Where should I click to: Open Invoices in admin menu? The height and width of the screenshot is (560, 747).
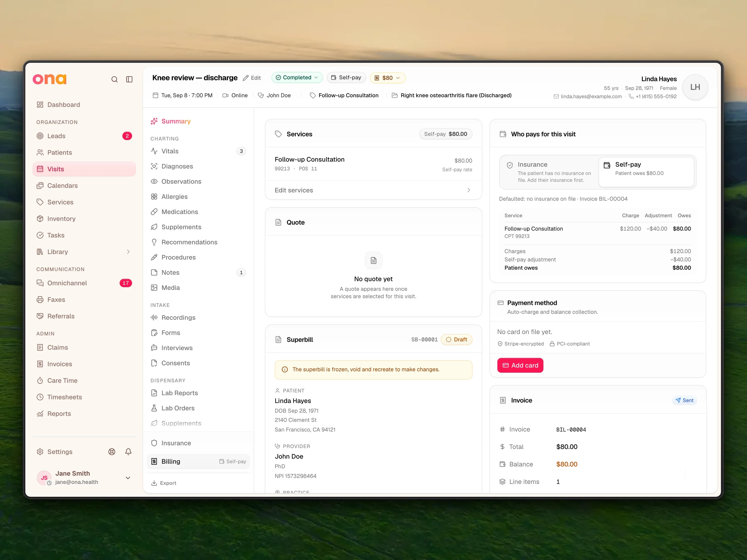[x=84, y=364]
